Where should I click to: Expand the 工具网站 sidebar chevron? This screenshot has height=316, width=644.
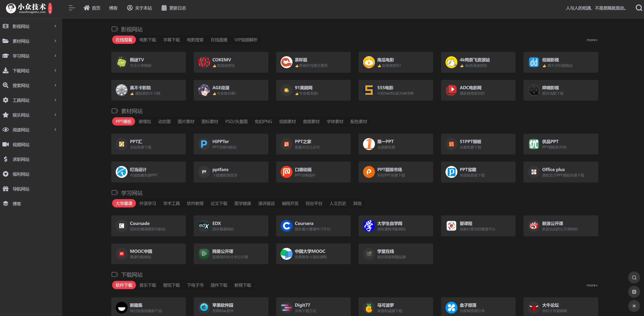pos(55,100)
